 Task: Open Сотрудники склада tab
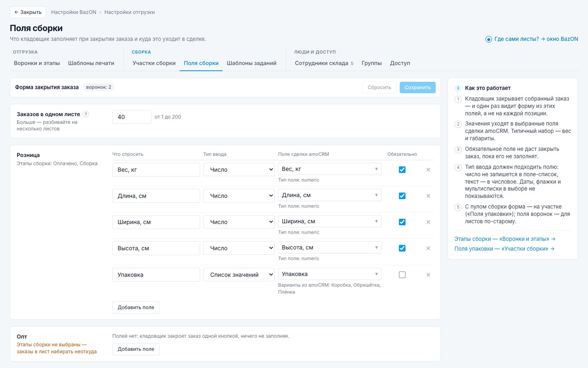click(x=324, y=63)
